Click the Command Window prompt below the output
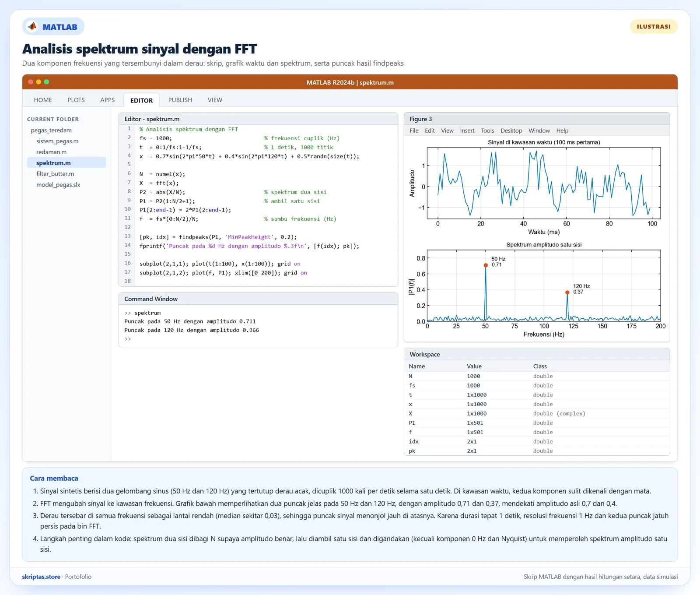This screenshot has height=595, width=700. (128, 339)
